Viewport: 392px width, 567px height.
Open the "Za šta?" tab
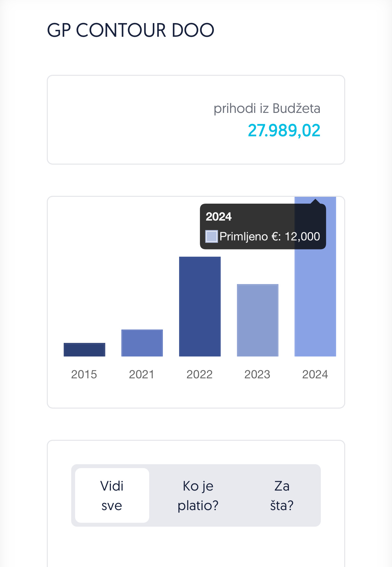click(x=282, y=495)
